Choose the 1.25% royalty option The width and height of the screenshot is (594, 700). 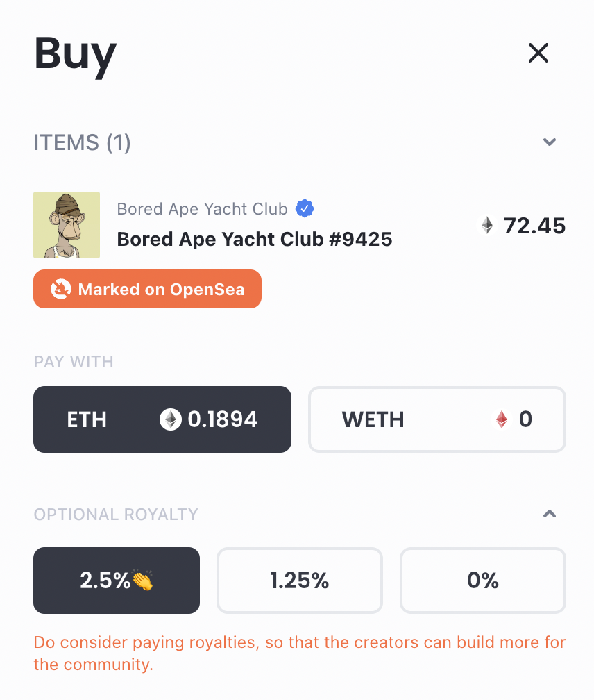tap(300, 581)
